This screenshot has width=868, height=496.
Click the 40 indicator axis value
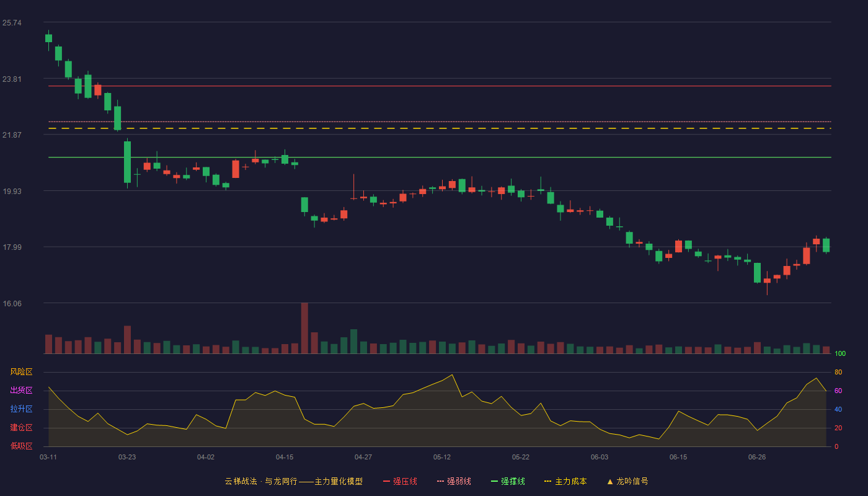click(838, 409)
